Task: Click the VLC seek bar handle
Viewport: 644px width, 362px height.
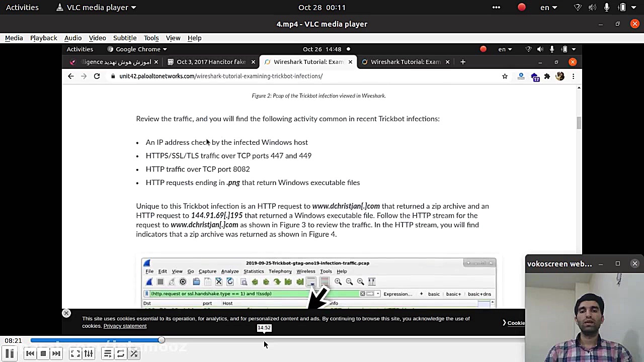Action: (161, 340)
